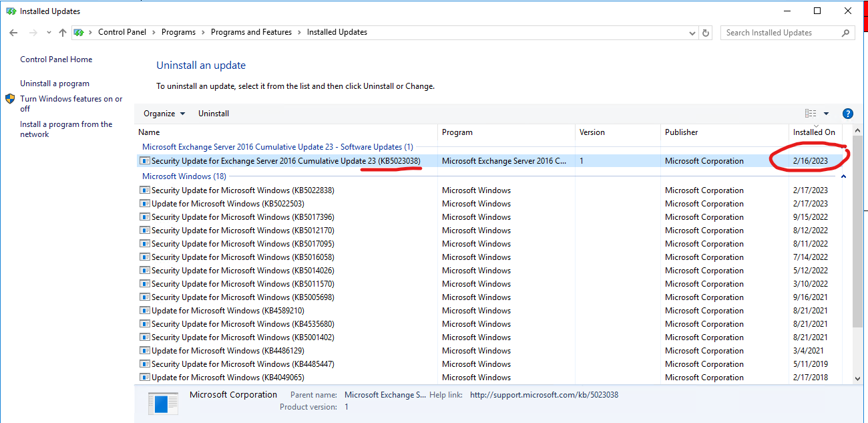Click the support.microsoft.com/kb/5023038 help link
Viewport: 868px width, 423px height.
tap(544, 395)
